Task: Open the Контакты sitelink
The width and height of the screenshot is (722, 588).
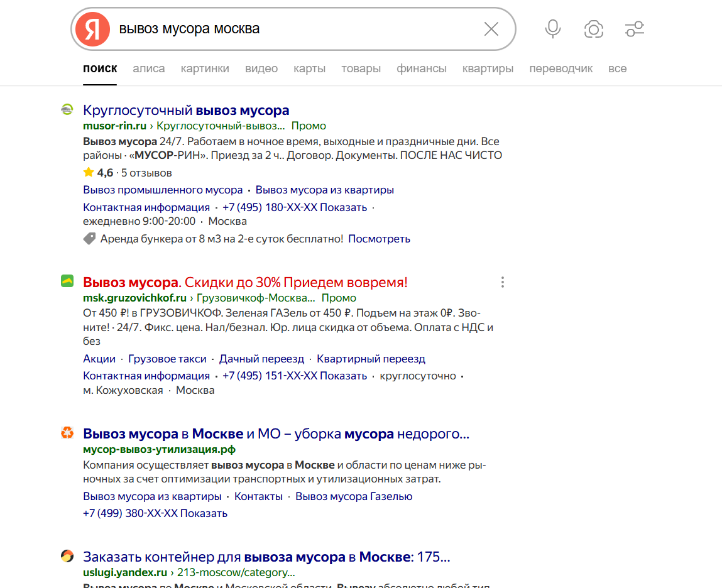Action: (258, 496)
